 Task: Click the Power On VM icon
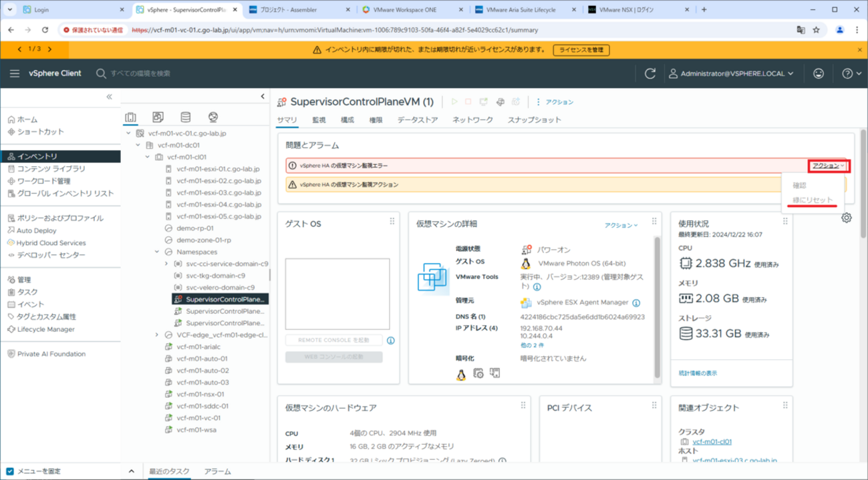coord(454,102)
